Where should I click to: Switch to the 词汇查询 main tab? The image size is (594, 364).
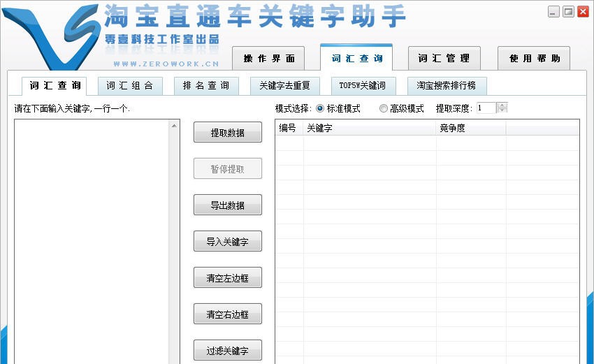(356, 57)
